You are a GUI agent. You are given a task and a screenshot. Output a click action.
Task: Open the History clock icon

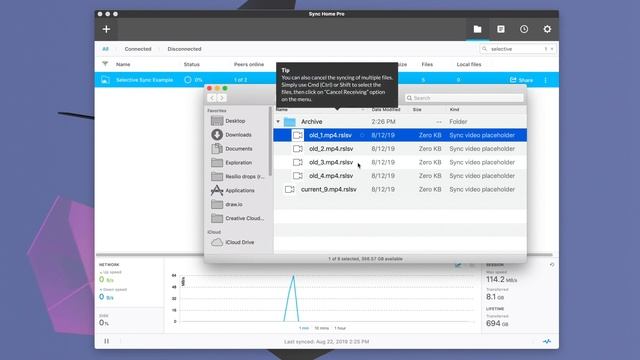(524, 29)
